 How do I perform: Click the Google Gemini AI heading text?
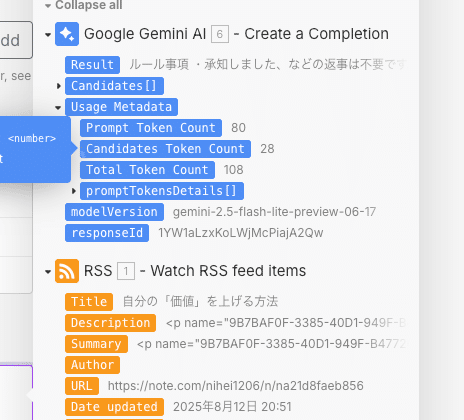click(x=145, y=34)
